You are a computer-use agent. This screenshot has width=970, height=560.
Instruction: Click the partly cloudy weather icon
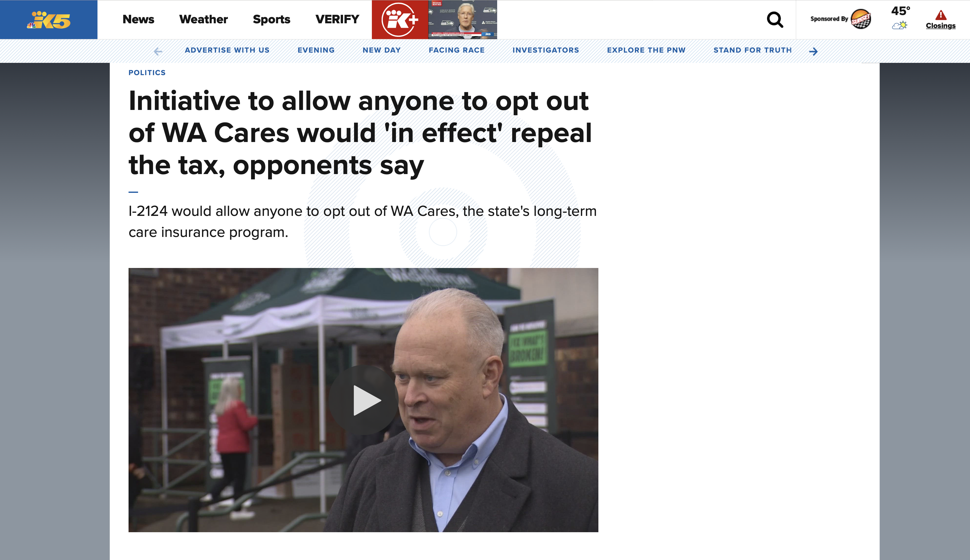click(900, 25)
